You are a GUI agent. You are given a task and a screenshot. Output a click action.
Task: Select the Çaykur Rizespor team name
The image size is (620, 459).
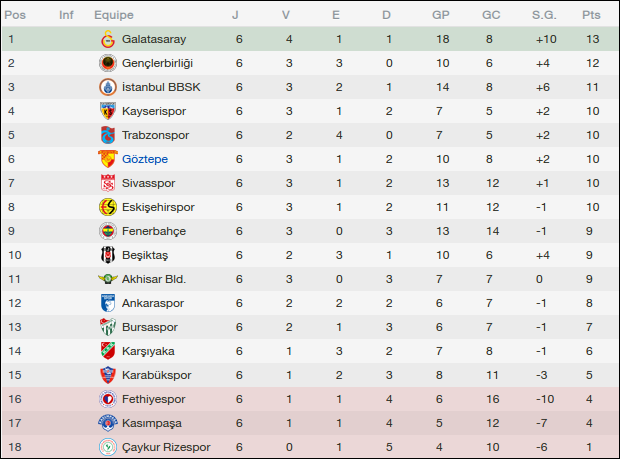pyautogui.click(x=166, y=447)
